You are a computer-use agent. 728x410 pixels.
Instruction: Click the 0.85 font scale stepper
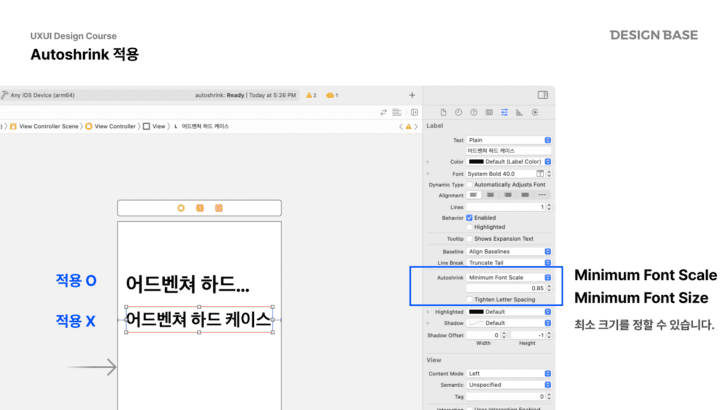pos(549,288)
